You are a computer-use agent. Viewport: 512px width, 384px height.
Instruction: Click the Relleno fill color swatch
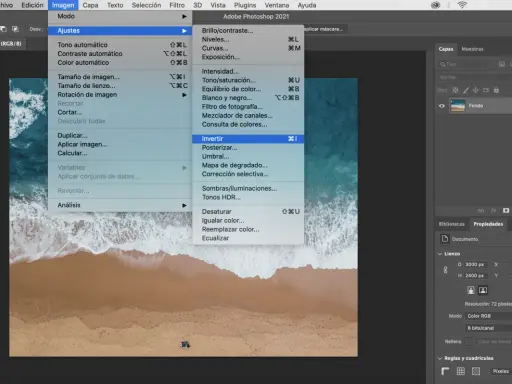468,341
